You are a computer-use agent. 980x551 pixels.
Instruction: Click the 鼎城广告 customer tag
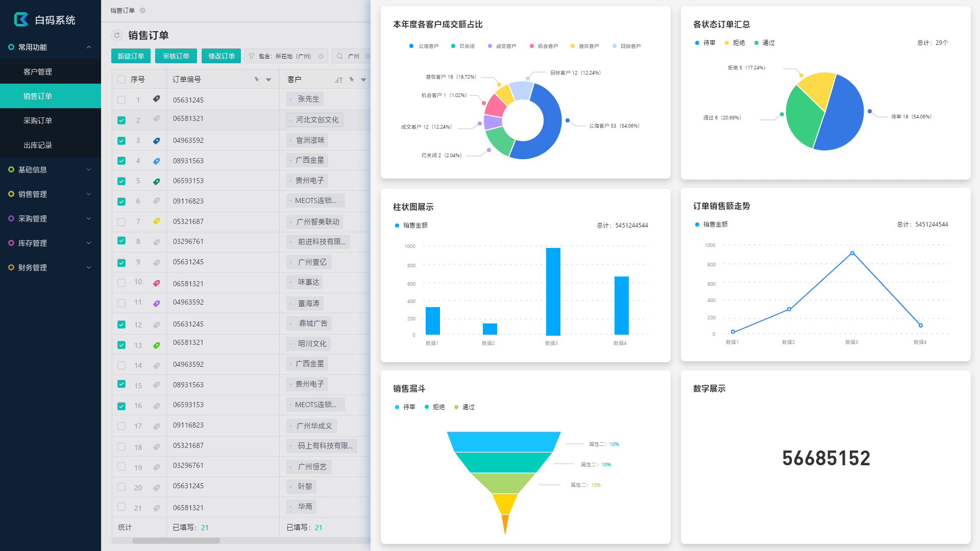tap(309, 323)
